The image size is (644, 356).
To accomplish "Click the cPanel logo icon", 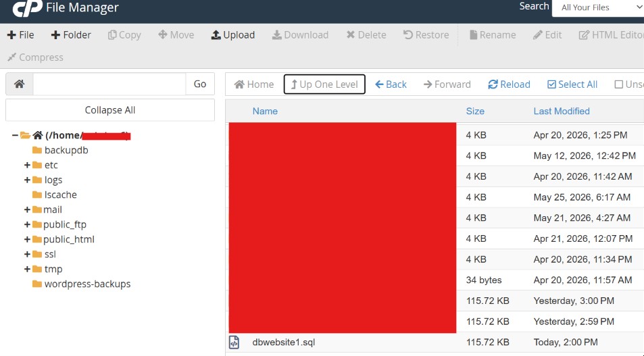I will 27,8.
